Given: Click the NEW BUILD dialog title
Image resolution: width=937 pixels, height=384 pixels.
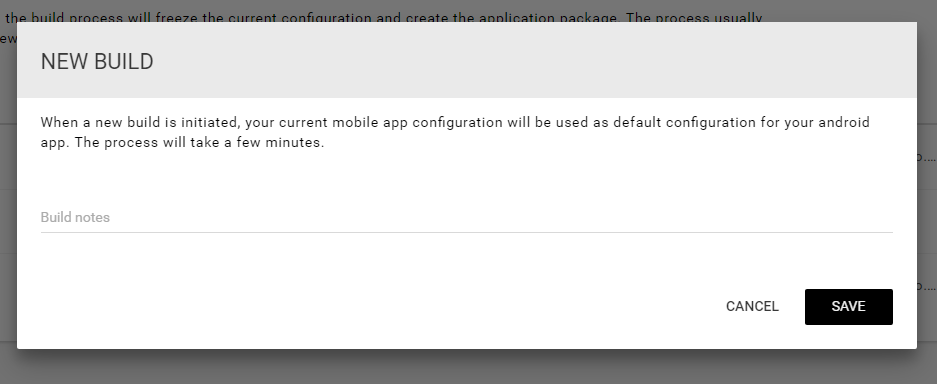Looking at the screenshot, I should (x=97, y=62).
